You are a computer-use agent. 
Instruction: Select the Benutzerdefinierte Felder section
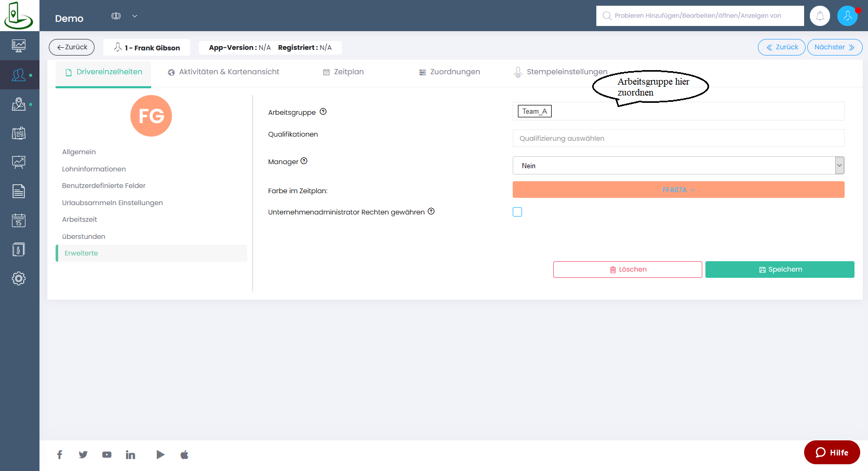(x=104, y=186)
